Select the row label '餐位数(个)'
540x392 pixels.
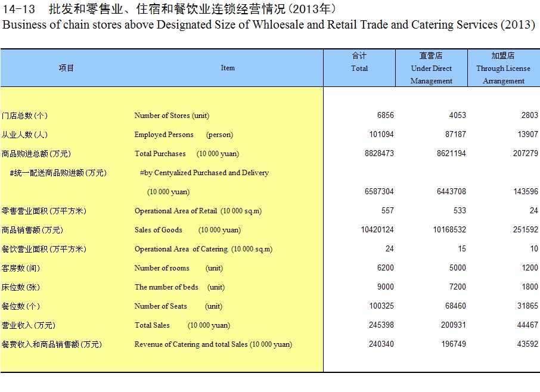coord(21,306)
